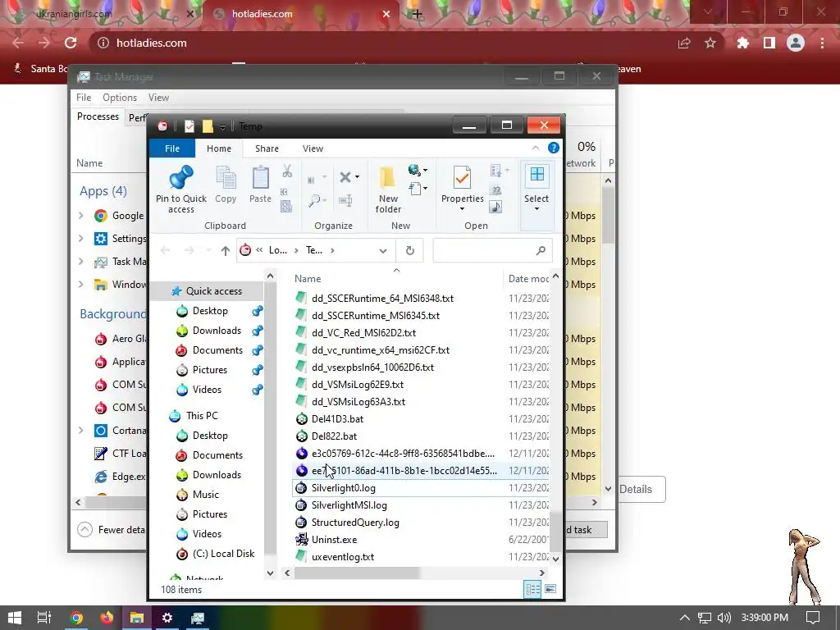
Task: Switch to the Share ribbon tab
Action: (x=267, y=148)
